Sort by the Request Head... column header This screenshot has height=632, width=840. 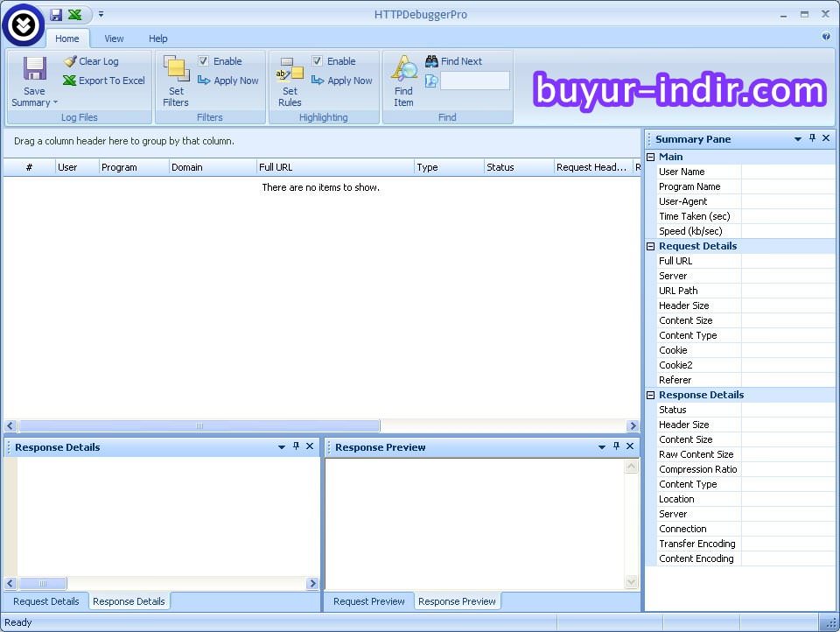click(593, 167)
